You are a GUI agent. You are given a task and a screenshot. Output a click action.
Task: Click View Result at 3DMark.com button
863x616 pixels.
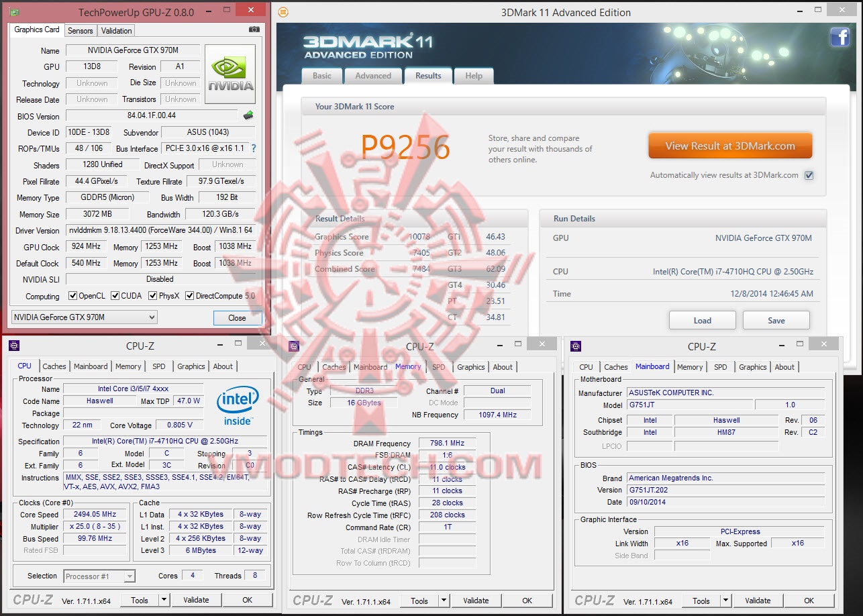click(730, 146)
